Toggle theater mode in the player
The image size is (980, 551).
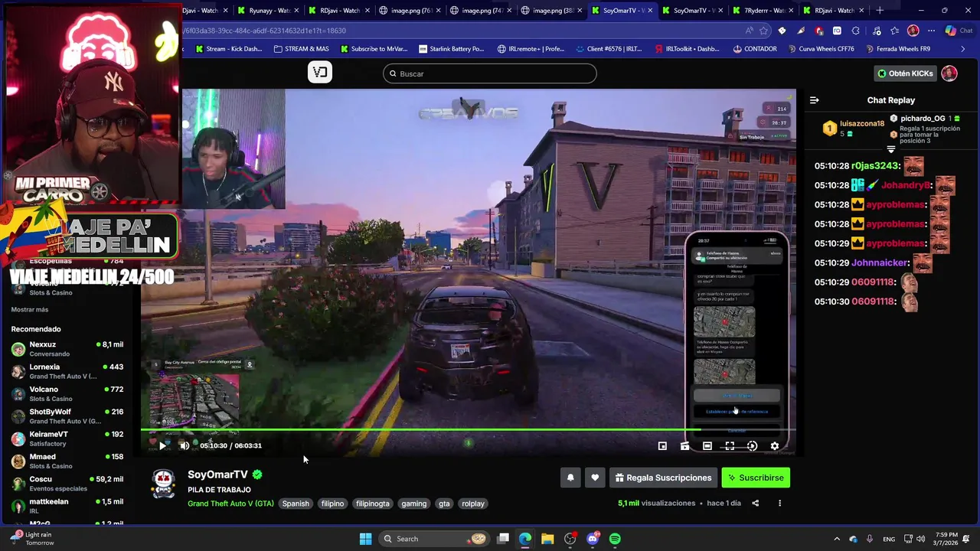click(707, 445)
